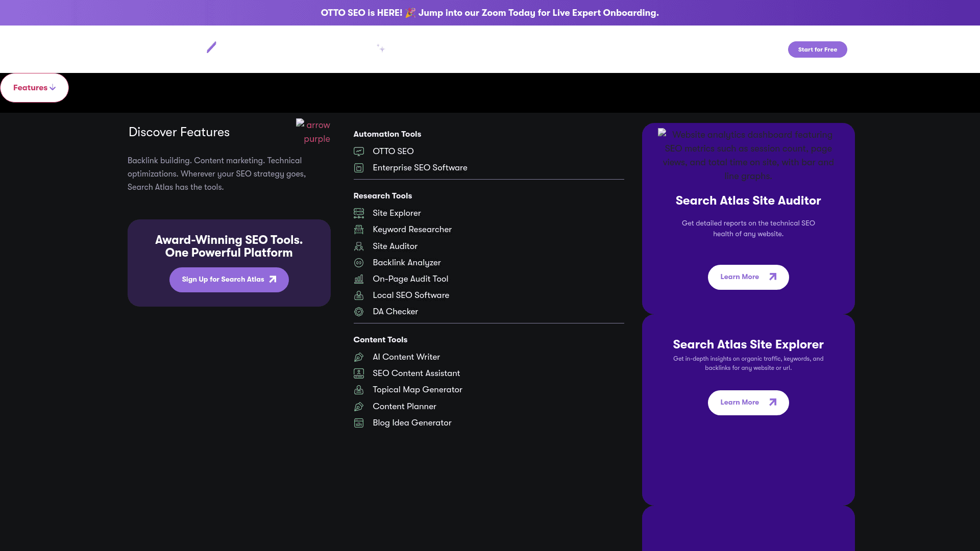This screenshot has height=551, width=980.
Task: Click the Start for Free button
Action: [817, 49]
